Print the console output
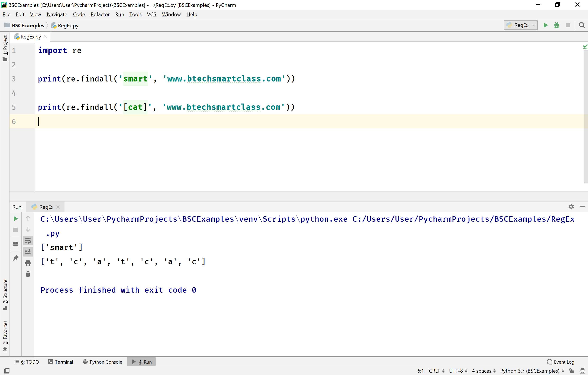Image resolution: width=588 pixels, height=375 pixels. pyautogui.click(x=28, y=263)
